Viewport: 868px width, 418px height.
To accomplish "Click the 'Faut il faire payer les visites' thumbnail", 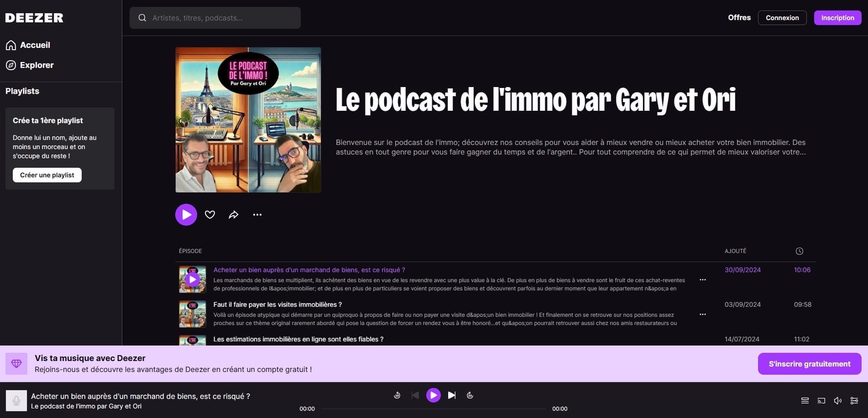I will click(x=193, y=314).
